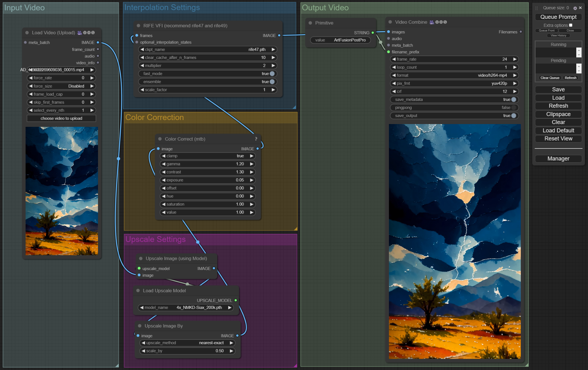Click choose video to upload button
Viewport: 588px width, 370px height.
point(61,118)
